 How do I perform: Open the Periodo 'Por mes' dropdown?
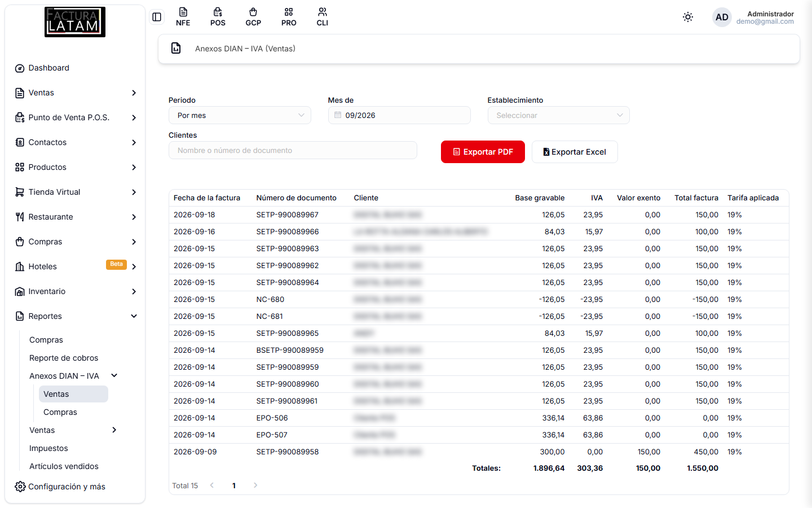pos(240,115)
